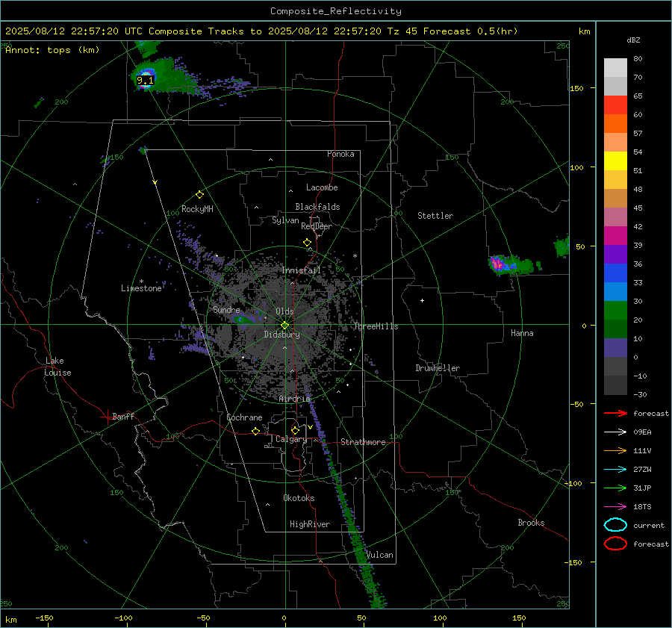The image size is (672, 628).
Task: Click the red cross marker at Banff
Action: coord(107,417)
